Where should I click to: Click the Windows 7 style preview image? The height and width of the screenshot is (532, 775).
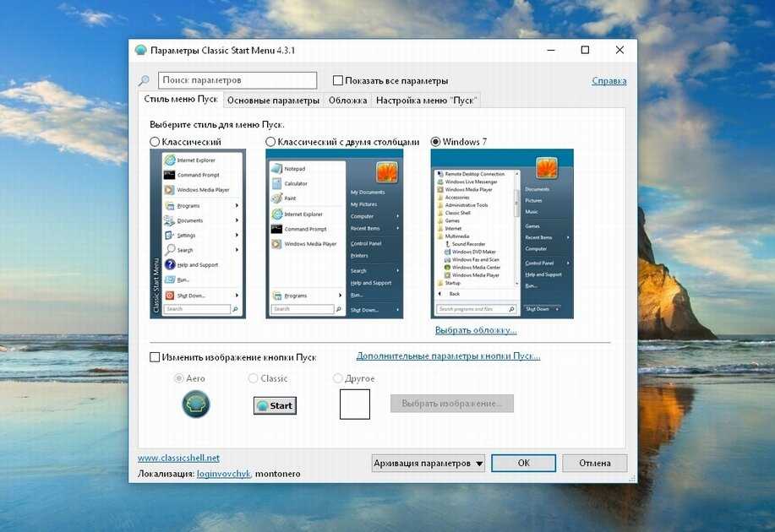pos(502,234)
